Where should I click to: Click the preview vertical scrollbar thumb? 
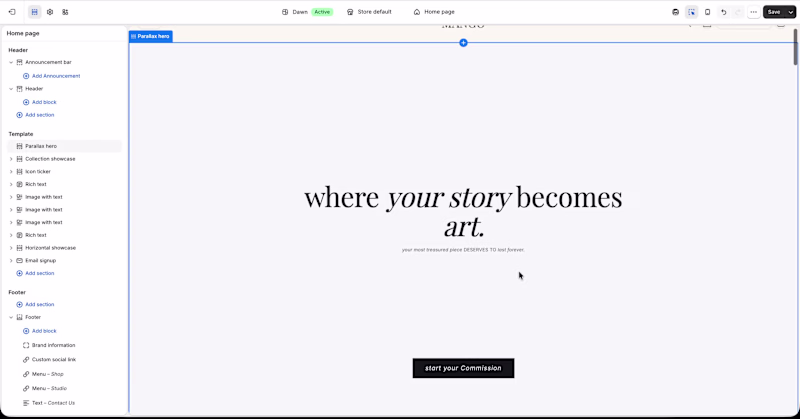[795, 47]
